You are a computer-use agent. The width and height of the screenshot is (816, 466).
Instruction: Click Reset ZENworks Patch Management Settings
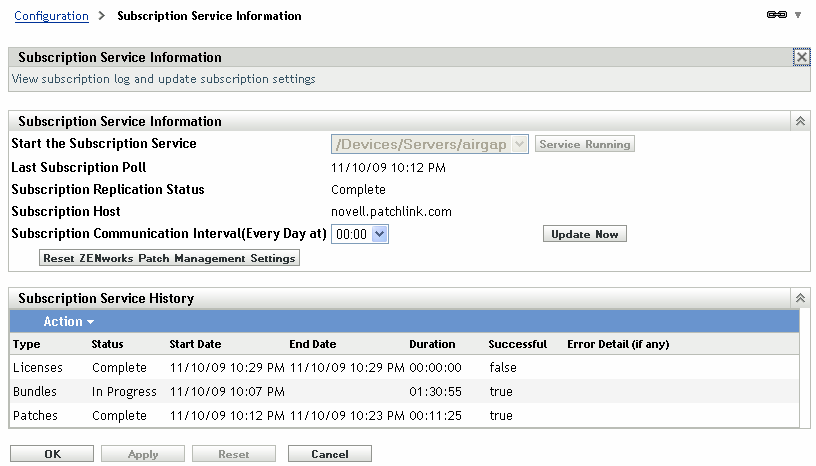[x=169, y=258]
